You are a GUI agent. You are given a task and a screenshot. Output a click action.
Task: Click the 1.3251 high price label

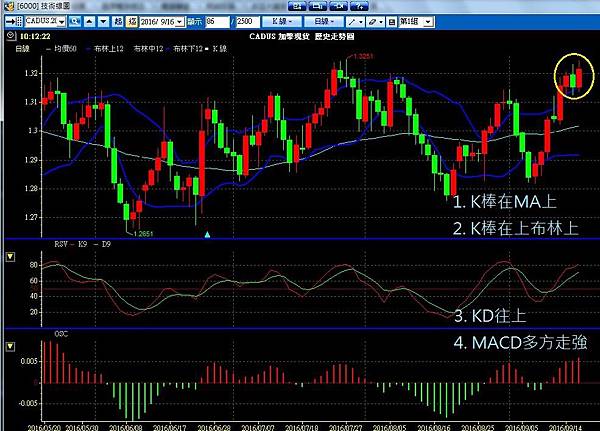[363, 56]
